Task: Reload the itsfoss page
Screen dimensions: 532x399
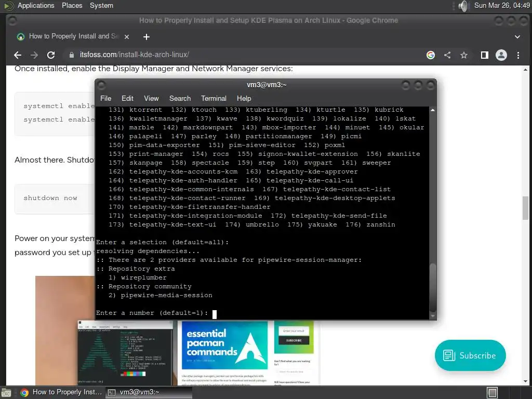Action: click(x=51, y=55)
